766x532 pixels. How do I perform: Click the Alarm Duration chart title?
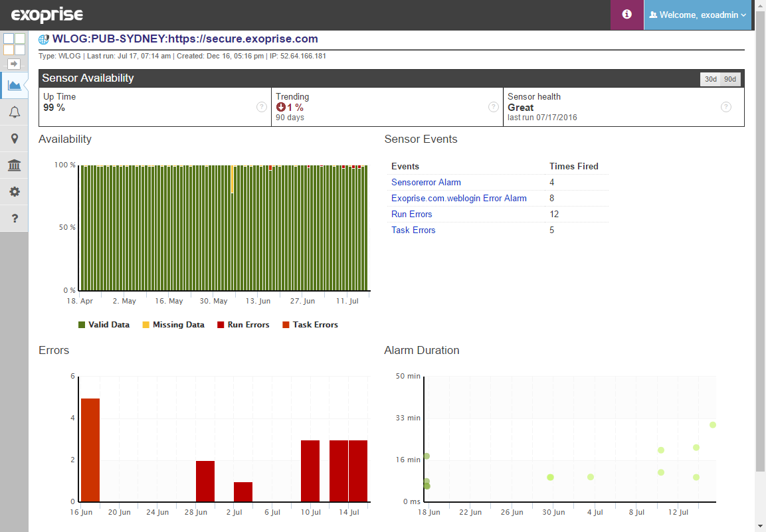coord(422,350)
